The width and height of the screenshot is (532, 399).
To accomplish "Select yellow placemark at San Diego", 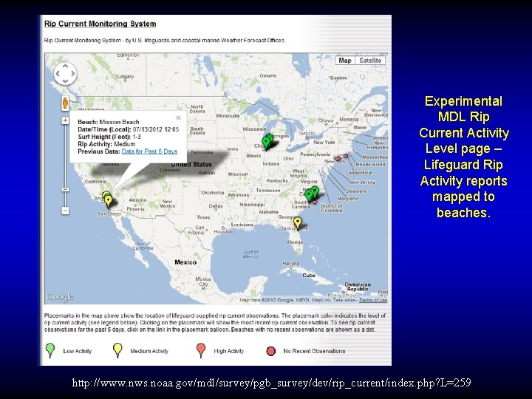I will coord(108,202).
